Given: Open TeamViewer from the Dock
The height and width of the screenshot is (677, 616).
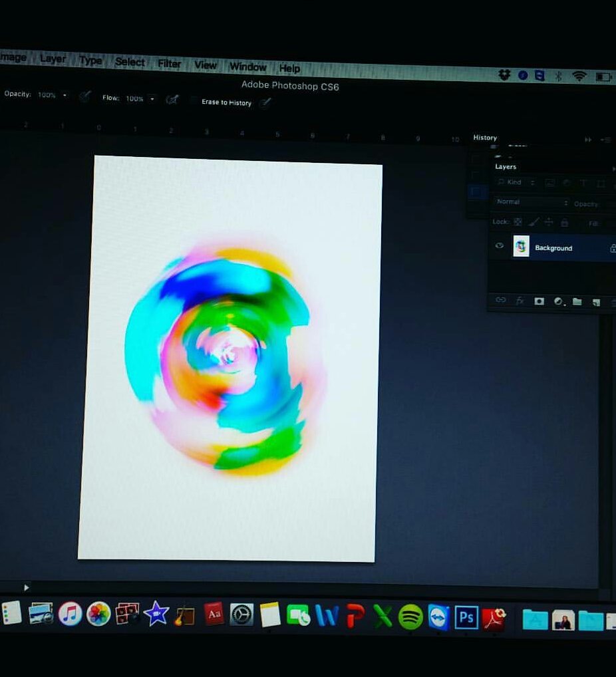Looking at the screenshot, I should click(438, 617).
